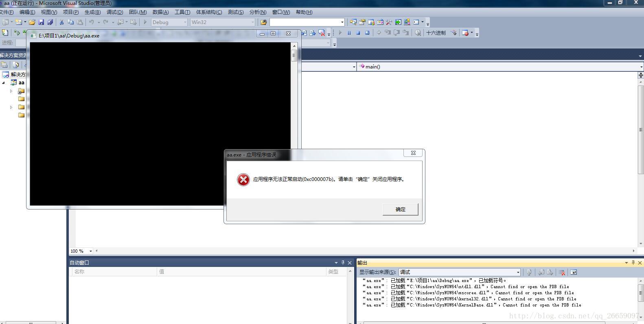Expand the first folder under the aa project
Screen dimensions: 644x324
point(11,91)
